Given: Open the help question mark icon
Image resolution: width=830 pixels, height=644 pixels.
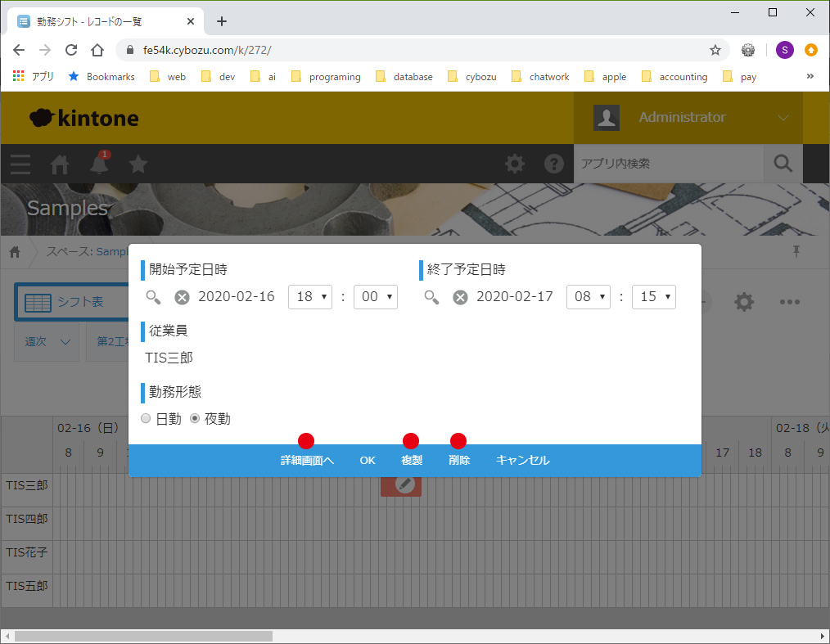Looking at the screenshot, I should 554,164.
